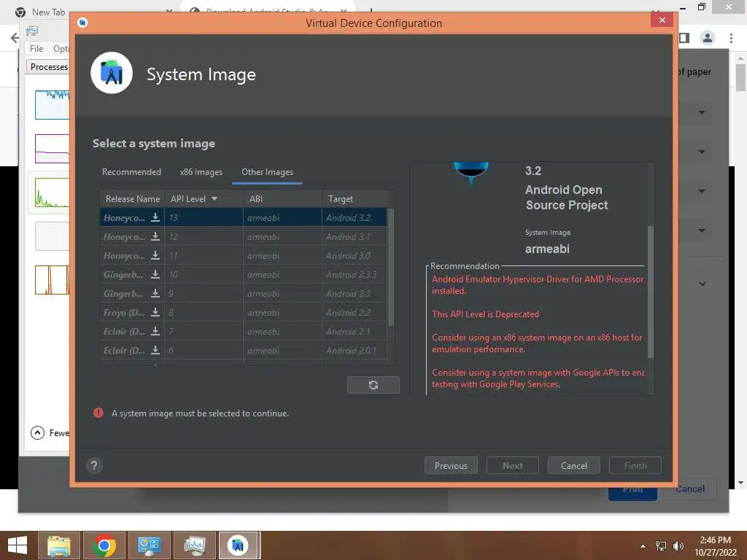Click the Previous button
The width and height of the screenshot is (747, 560).
click(451, 465)
